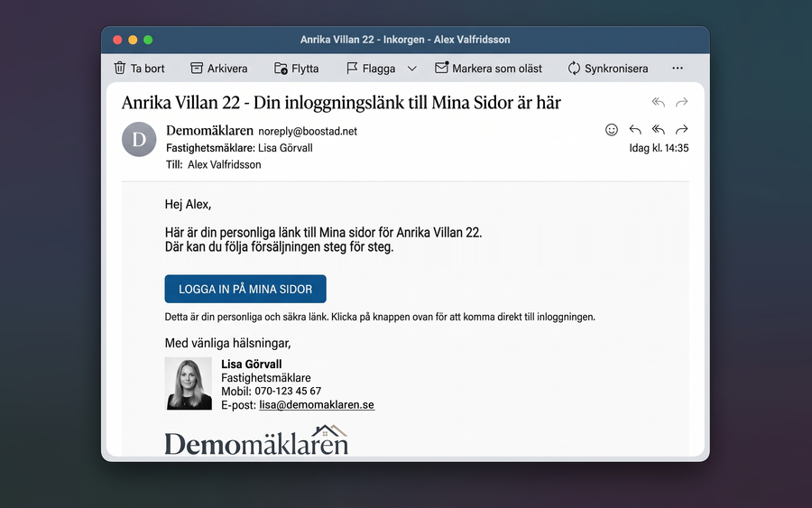Mark the email as unread (Markera som oläst)
812x508 pixels.
click(x=488, y=69)
